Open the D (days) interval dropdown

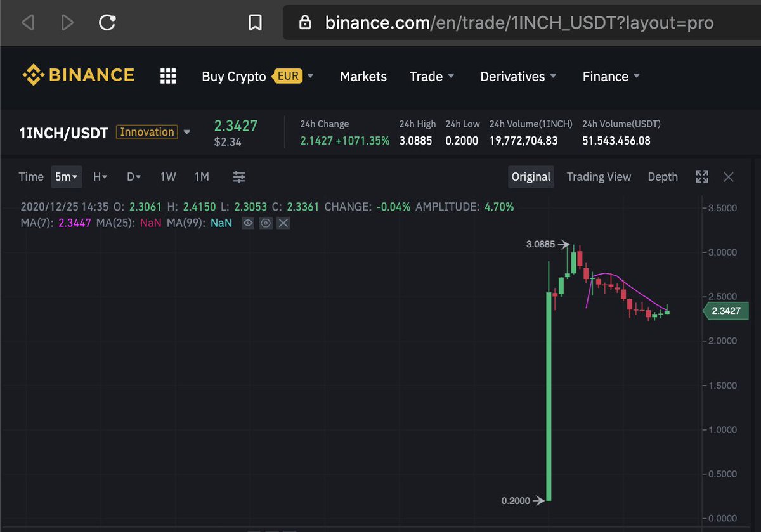(x=133, y=177)
